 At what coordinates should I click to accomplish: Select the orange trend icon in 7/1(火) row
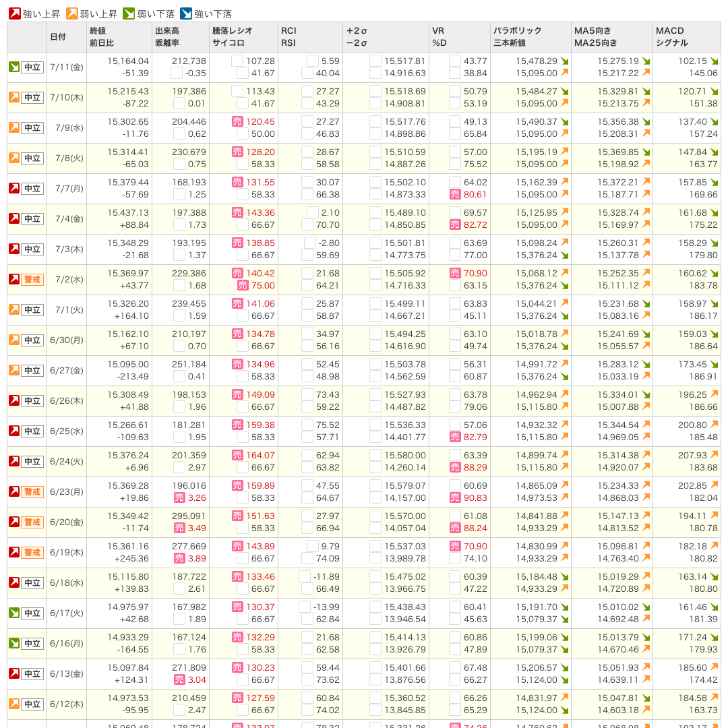point(14,309)
